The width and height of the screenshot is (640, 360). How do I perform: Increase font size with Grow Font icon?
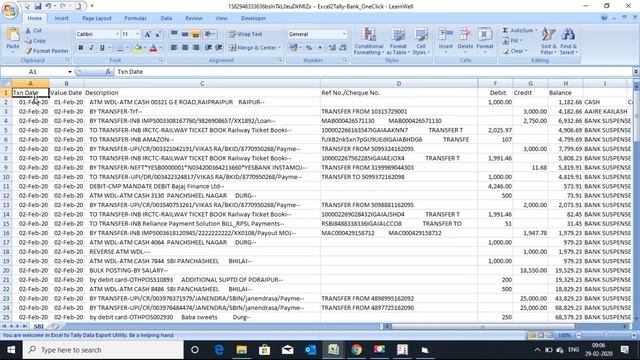(147, 34)
